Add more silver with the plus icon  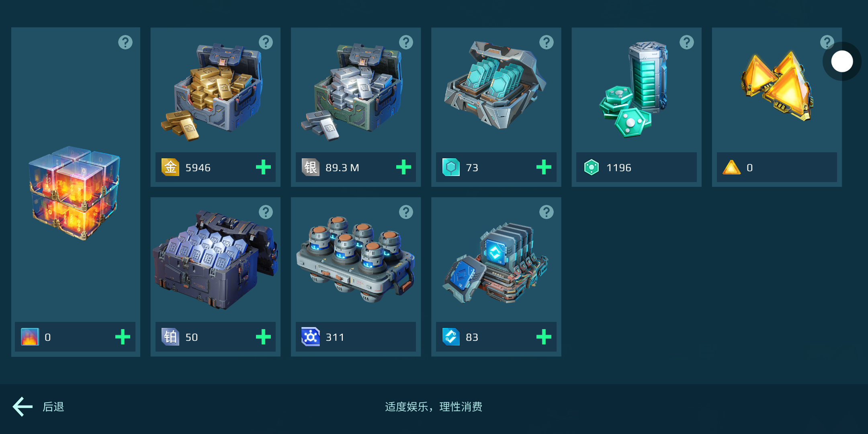click(x=403, y=167)
